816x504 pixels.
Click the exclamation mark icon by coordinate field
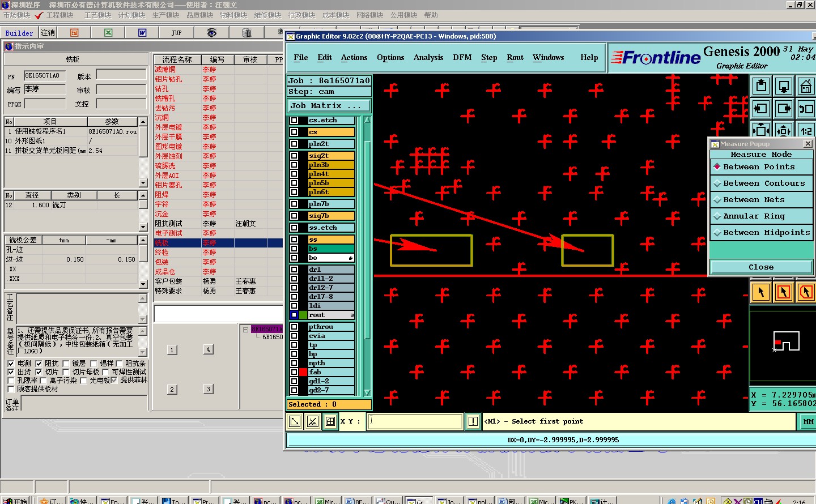pos(473,421)
